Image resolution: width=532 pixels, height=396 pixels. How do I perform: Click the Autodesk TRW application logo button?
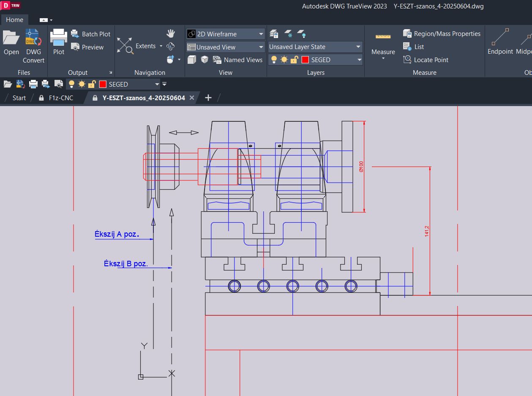[x=11, y=5]
